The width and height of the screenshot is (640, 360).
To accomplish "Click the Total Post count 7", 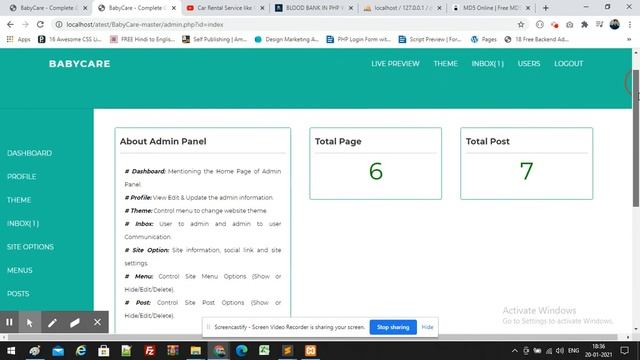I will (x=527, y=171).
